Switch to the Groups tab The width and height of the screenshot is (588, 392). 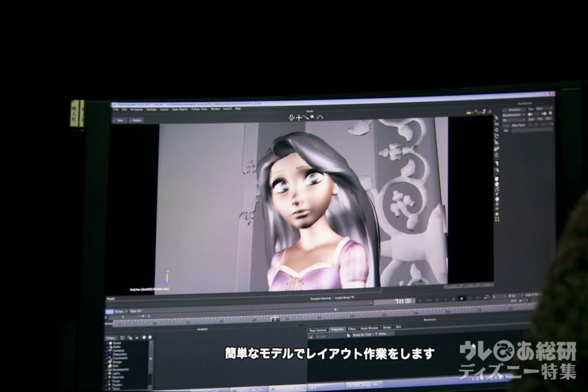tap(387, 327)
